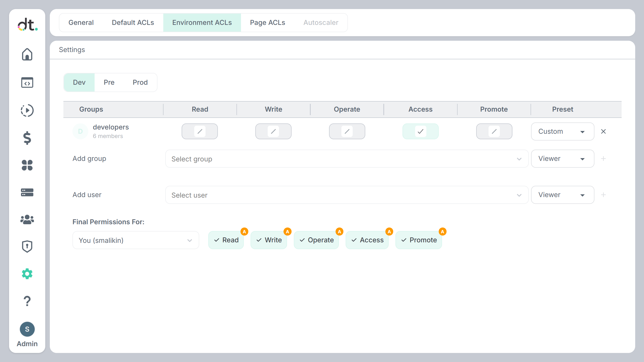Toggle Operate permission for developers
The width and height of the screenshot is (644, 362).
pos(347,131)
